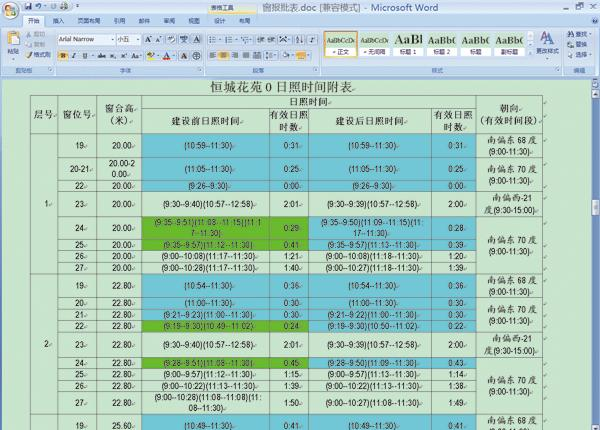Switch to the 插入 tab
This screenshot has height=430, width=600.
(x=58, y=21)
